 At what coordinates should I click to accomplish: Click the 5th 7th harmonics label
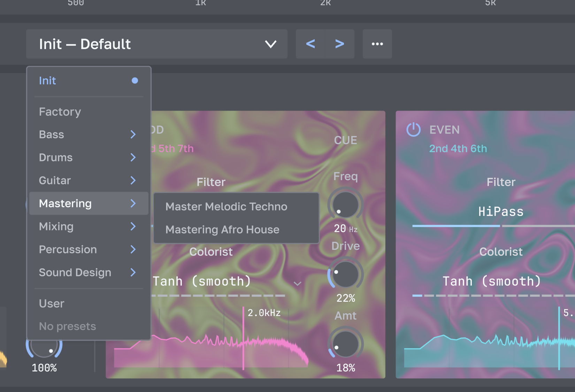point(176,149)
